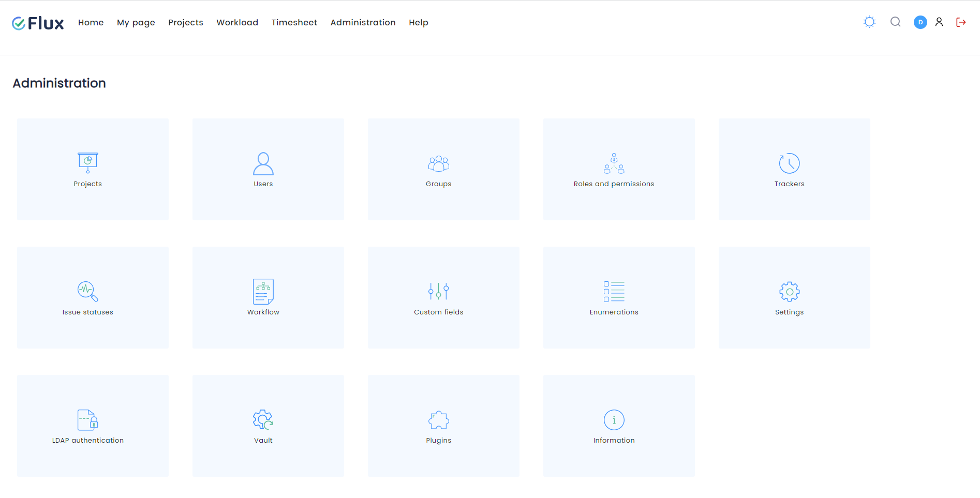The image size is (980, 498).
Task: Open the Enumerations list icon
Action: 614,291
